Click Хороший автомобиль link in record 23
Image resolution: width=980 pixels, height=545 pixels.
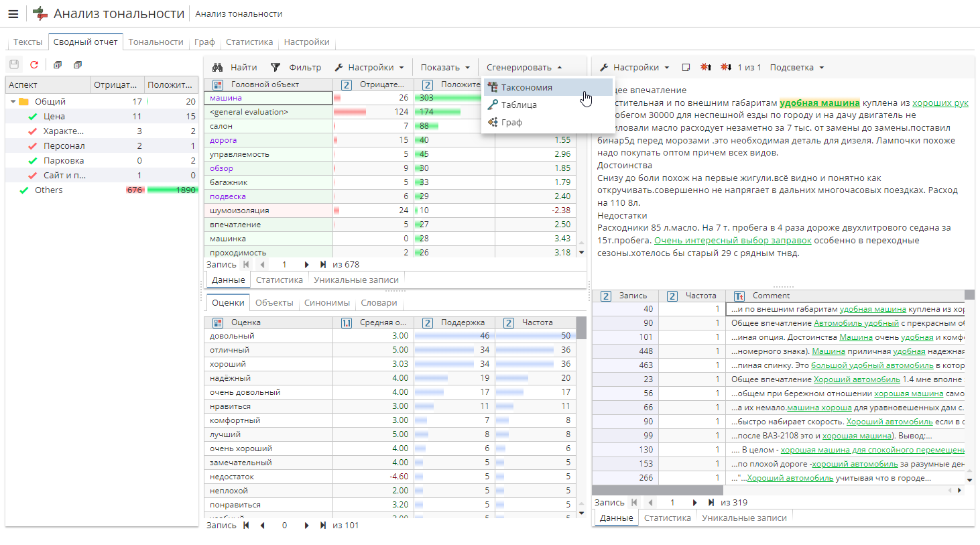click(x=857, y=379)
